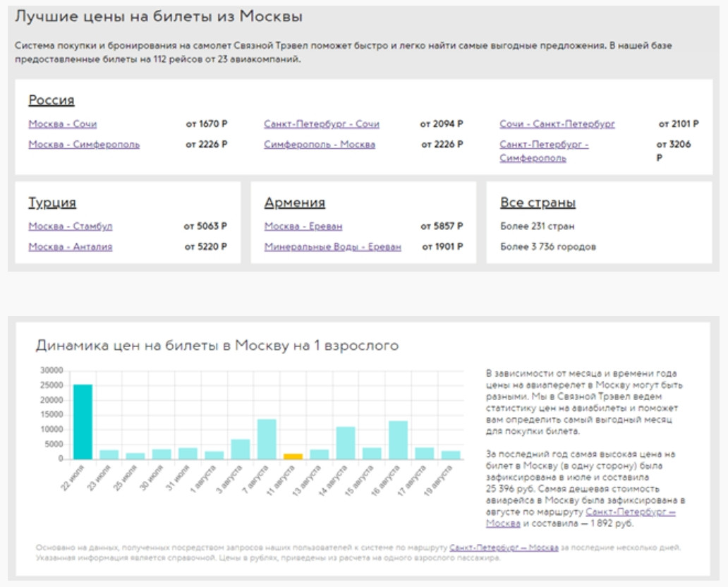Screen dimensions: 728x587
Task: Go to the Армения section heading
Action: pyautogui.click(x=294, y=203)
